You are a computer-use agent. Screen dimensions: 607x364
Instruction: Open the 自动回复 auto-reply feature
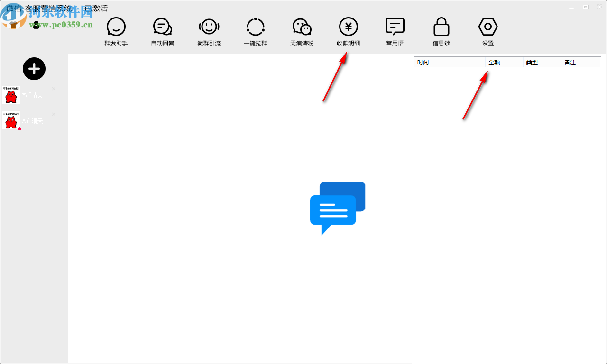tap(163, 32)
